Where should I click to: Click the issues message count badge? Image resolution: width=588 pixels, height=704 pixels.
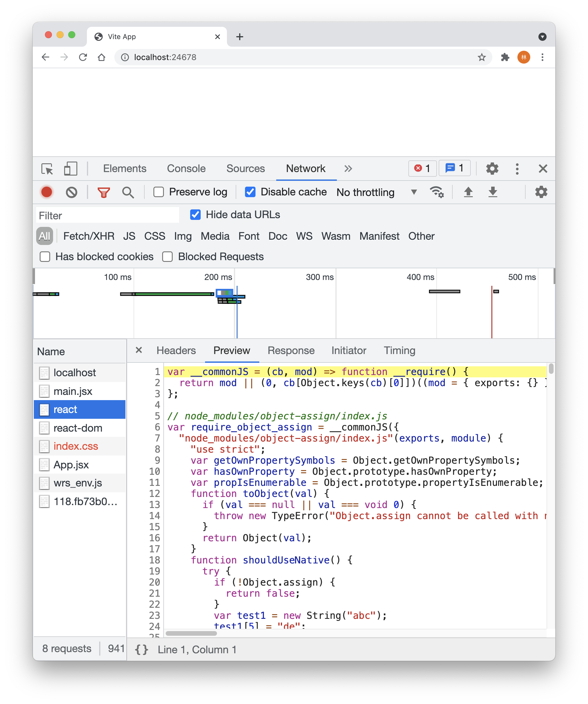point(454,168)
